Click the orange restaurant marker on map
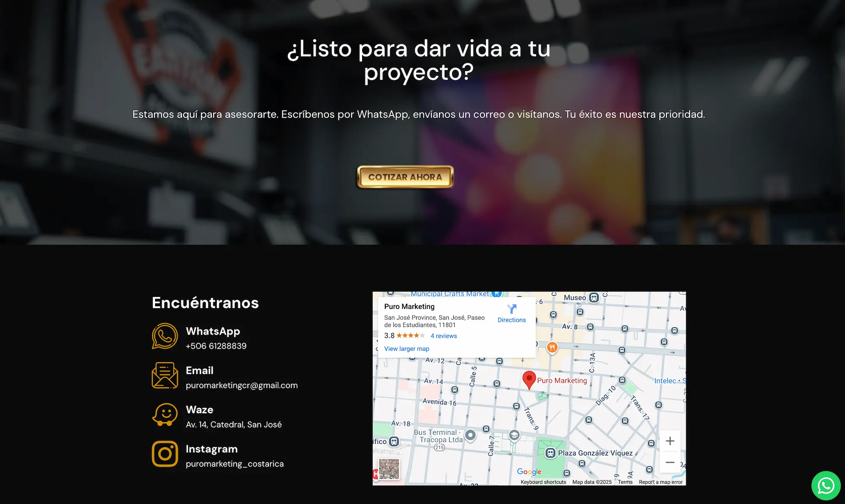This screenshot has width=845, height=504. tap(552, 347)
